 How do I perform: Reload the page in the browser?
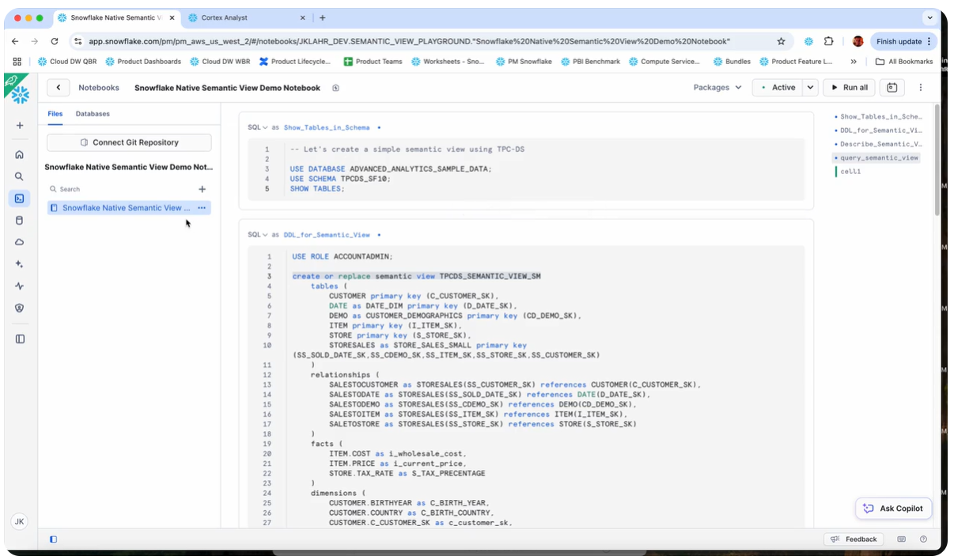[x=54, y=41]
